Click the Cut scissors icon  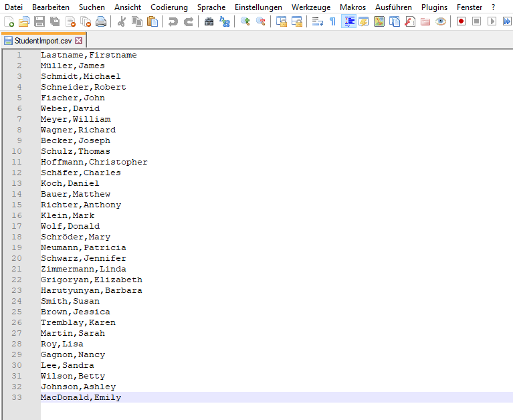[x=122, y=21]
